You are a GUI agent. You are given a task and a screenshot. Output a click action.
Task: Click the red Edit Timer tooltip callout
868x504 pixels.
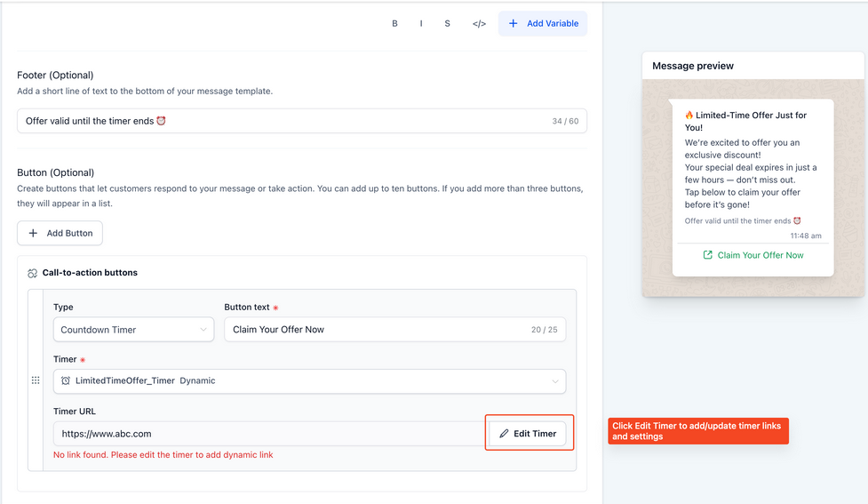[x=697, y=431]
